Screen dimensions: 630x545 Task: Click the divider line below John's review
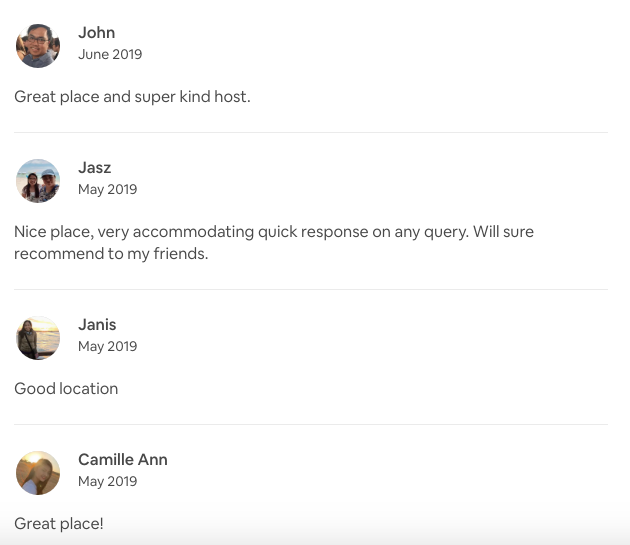[310, 132]
